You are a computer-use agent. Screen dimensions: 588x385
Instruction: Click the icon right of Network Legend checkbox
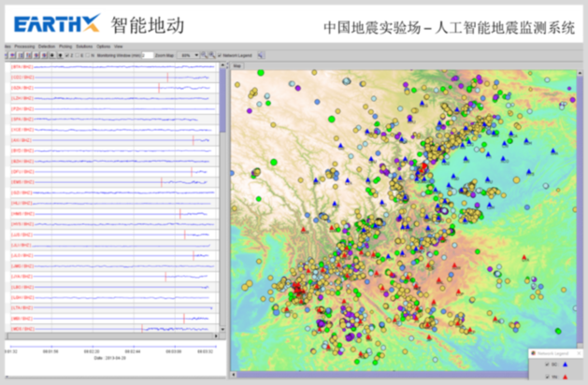coord(260,55)
